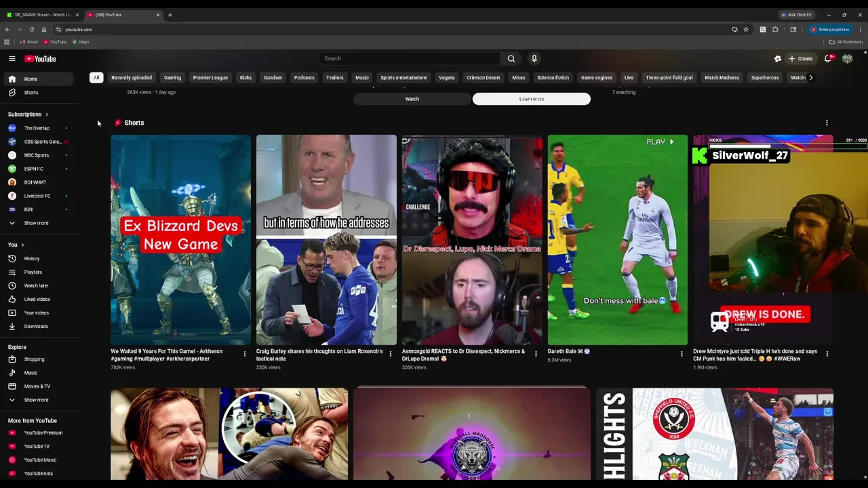This screenshot has height=488, width=868.
Task: Open The Overlap subscription channel
Action: (x=39, y=128)
